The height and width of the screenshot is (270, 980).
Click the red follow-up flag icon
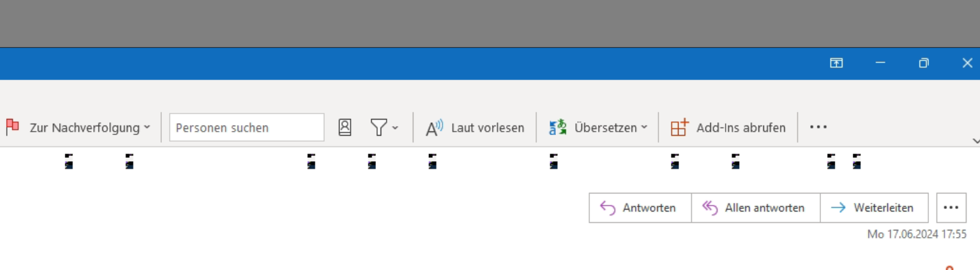pyautogui.click(x=13, y=127)
